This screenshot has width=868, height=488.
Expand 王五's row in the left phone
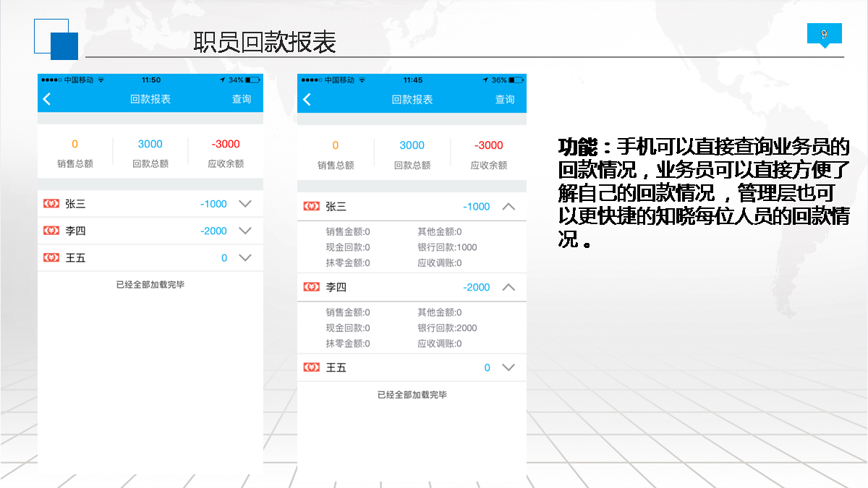click(x=245, y=257)
